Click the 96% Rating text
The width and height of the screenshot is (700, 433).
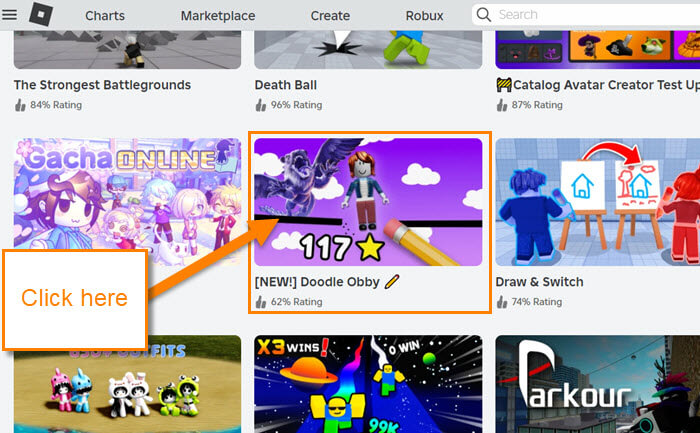pos(296,105)
